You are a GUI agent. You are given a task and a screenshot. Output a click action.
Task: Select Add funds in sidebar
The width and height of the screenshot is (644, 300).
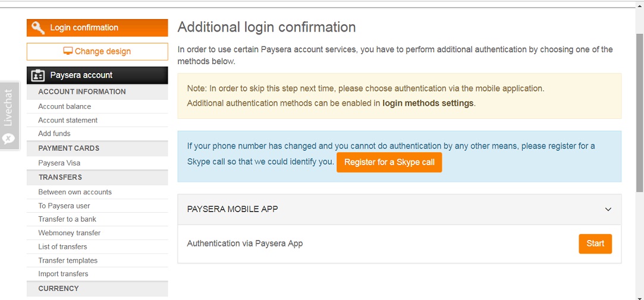click(54, 134)
